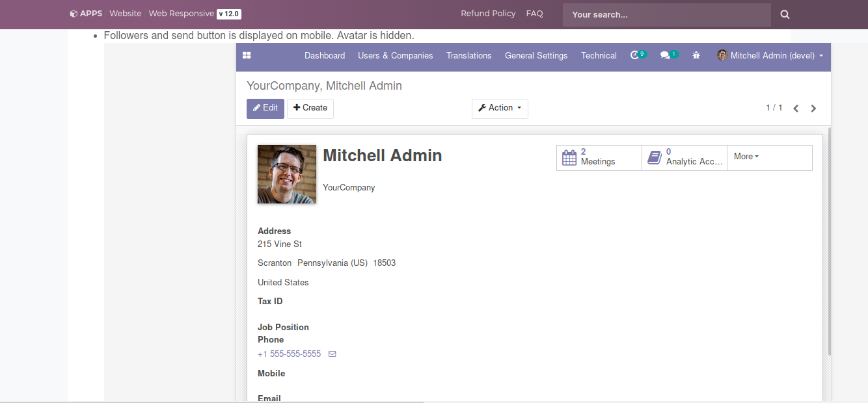Open the Technical menu

(599, 56)
